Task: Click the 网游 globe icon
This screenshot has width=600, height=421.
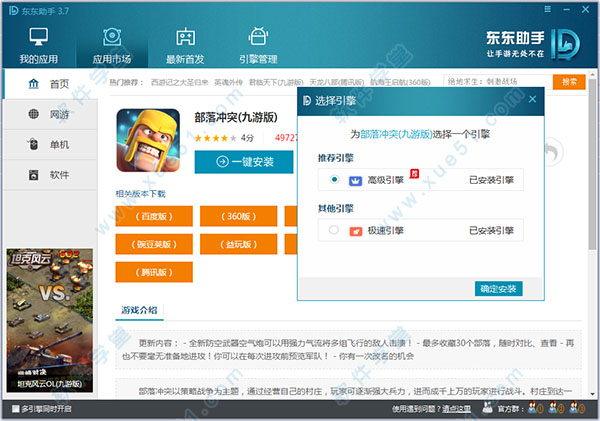Action: click(x=34, y=114)
